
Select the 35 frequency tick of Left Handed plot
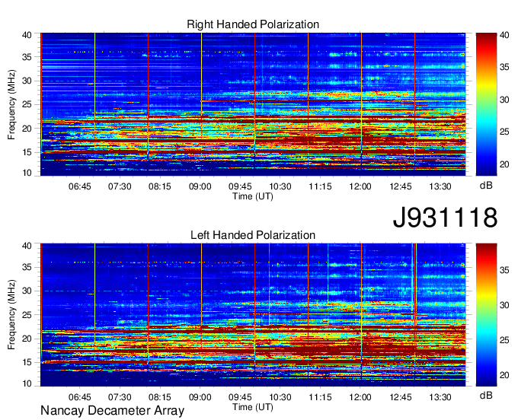(27, 267)
